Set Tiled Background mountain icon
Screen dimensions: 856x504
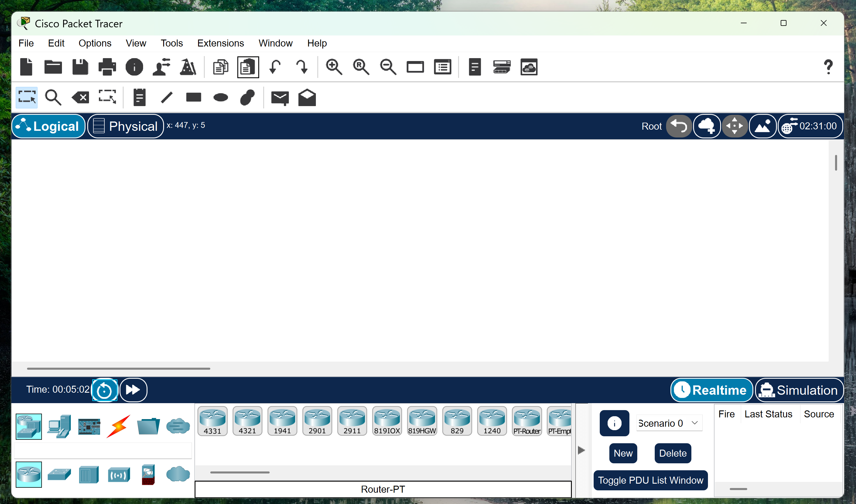pyautogui.click(x=763, y=126)
